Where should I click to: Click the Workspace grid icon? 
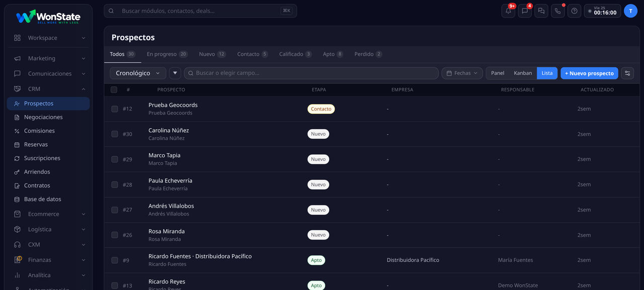pos(18,38)
